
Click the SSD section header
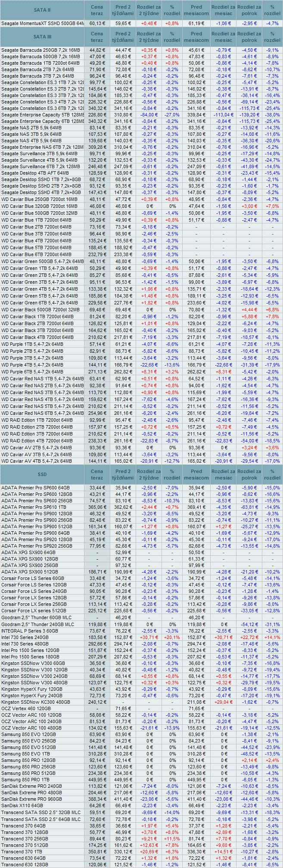42,474
